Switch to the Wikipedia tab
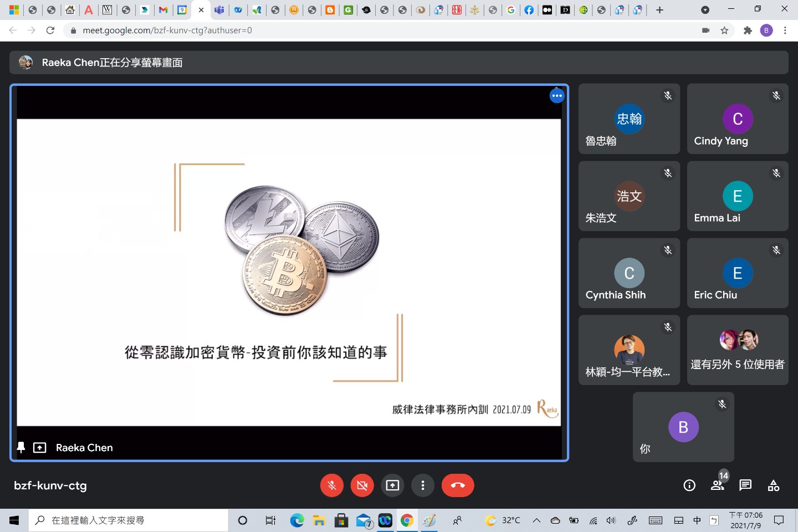The width and height of the screenshot is (798, 532). click(x=107, y=10)
